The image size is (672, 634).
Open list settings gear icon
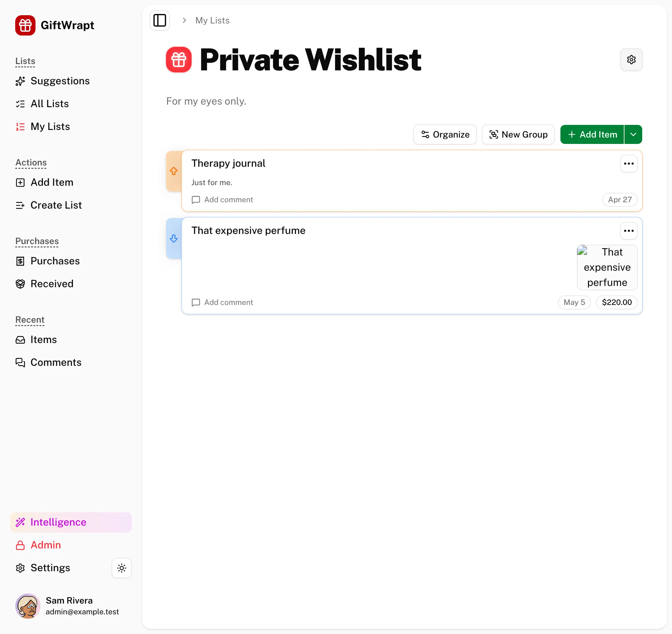pos(631,60)
